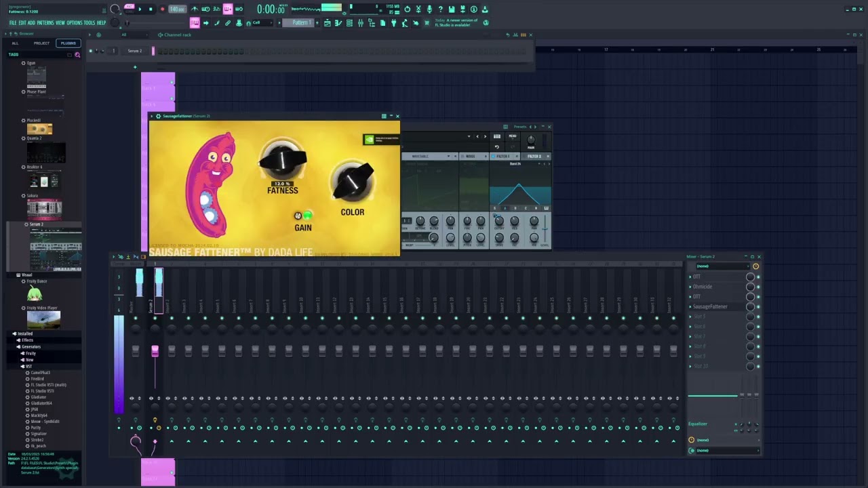Select tb_peach in plugin tree

[38, 446]
